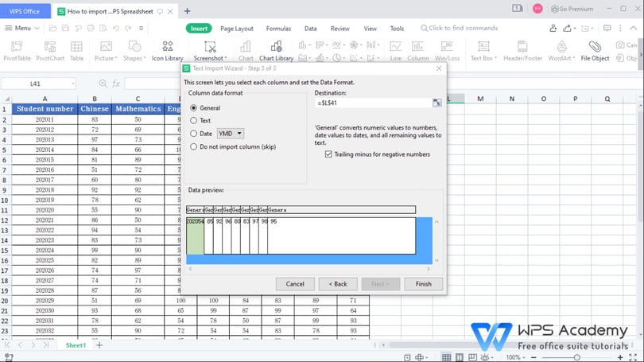The width and height of the screenshot is (644, 362).
Task: Click the Destination input field
Action: [x=372, y=103]
